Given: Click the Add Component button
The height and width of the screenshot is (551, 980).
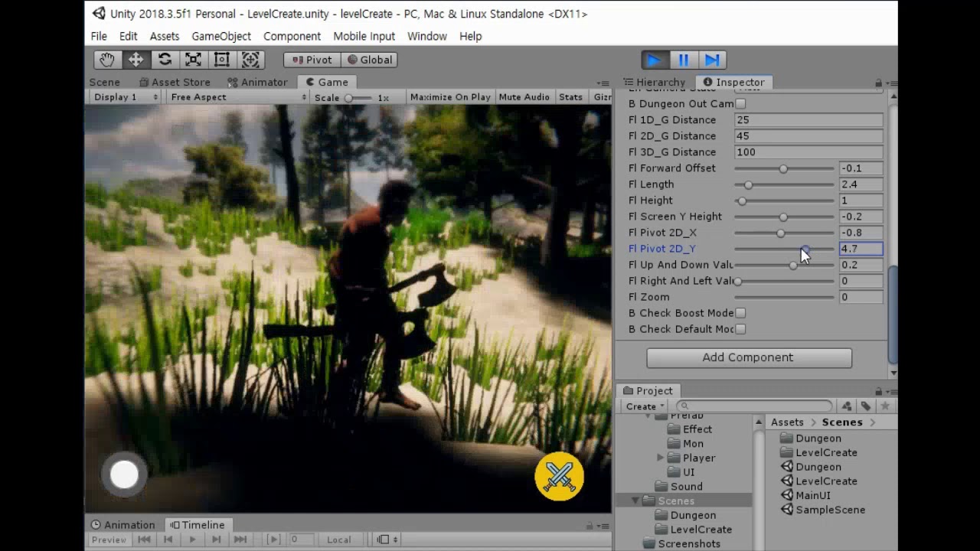Looking at the screenshot, I should pos(749,357).
